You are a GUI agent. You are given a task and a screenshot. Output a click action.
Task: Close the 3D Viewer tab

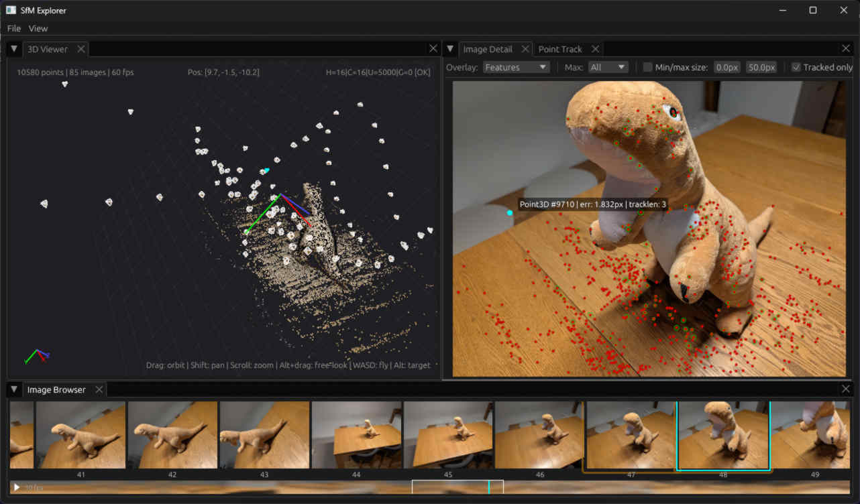click(x=80, y=49)
